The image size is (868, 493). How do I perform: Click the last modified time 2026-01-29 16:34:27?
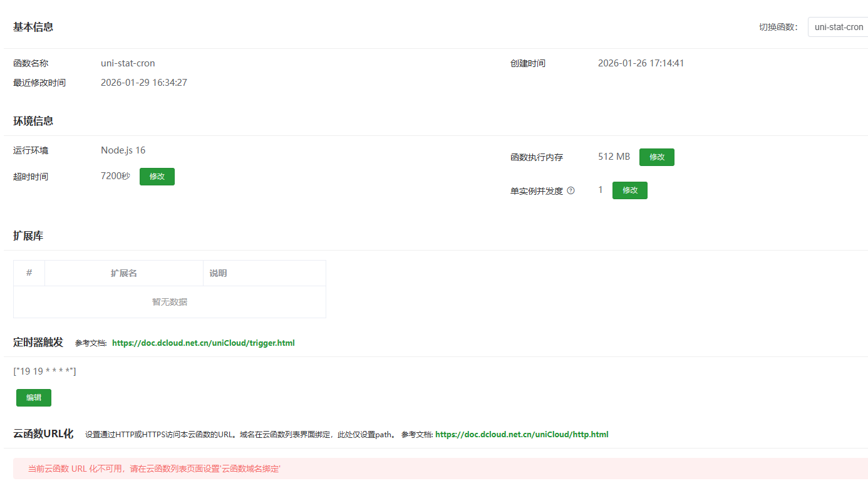(x=143, y=83)
